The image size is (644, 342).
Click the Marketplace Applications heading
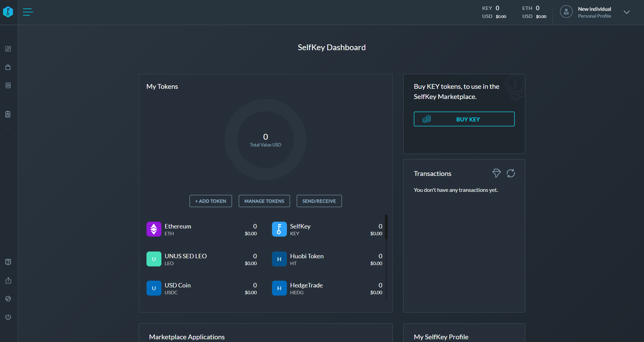(187, 337)
